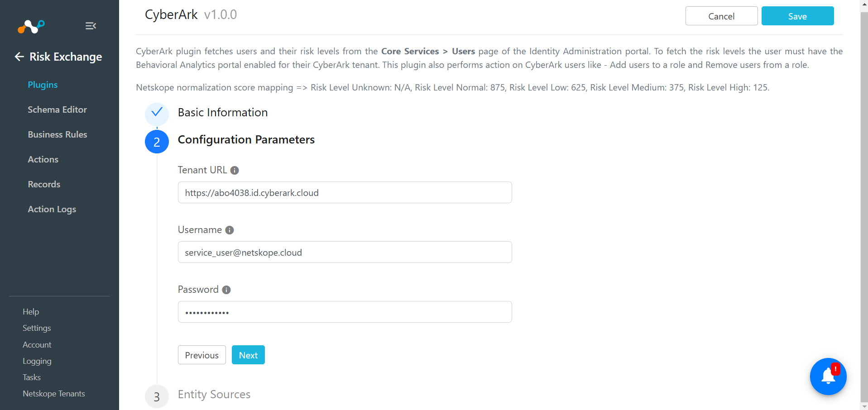Open Action Logs in the sidebar

coord(52,209)
